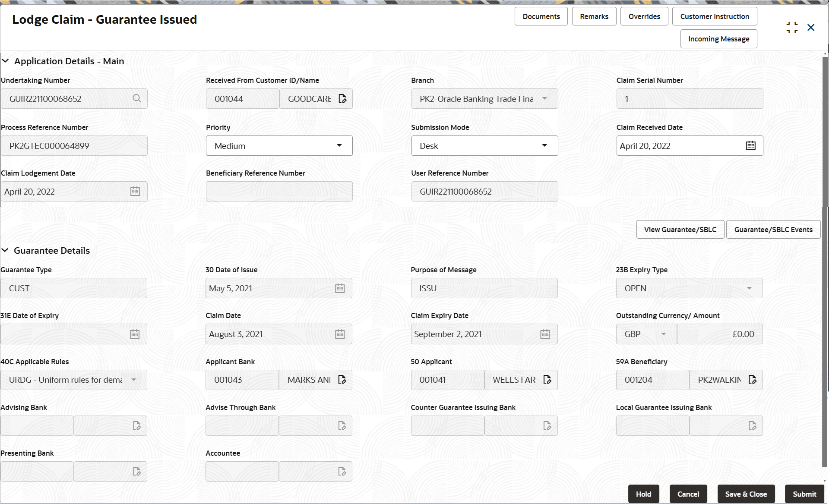Collapse the Guarantee Details section
Viewport: 829px width, 504px height.
[6, 251]
